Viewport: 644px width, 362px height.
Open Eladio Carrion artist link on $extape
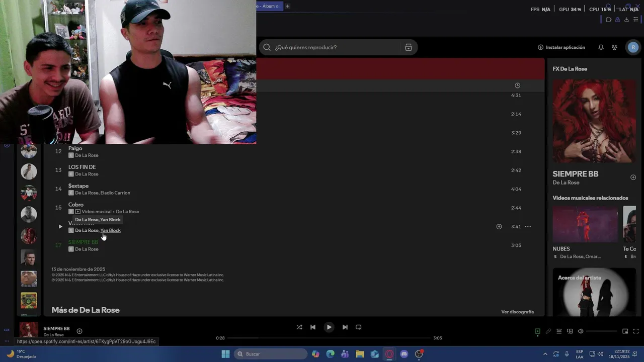(115, 193)
